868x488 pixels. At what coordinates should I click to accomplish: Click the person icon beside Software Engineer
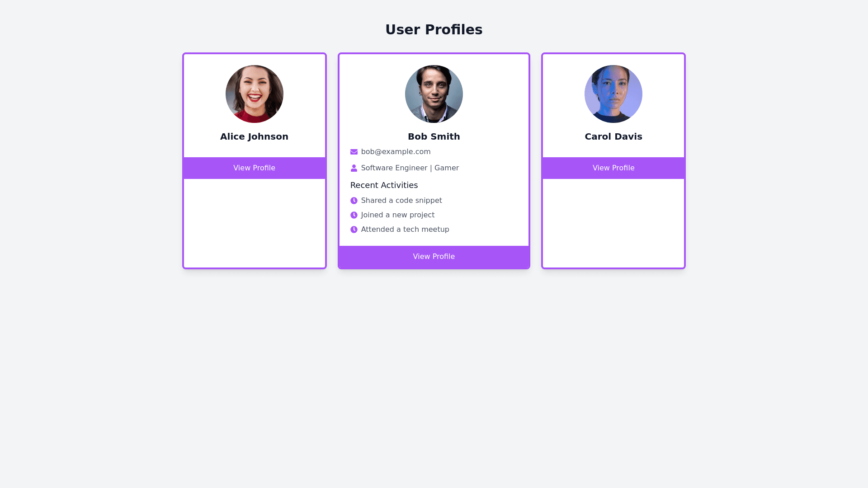(354, 168)
